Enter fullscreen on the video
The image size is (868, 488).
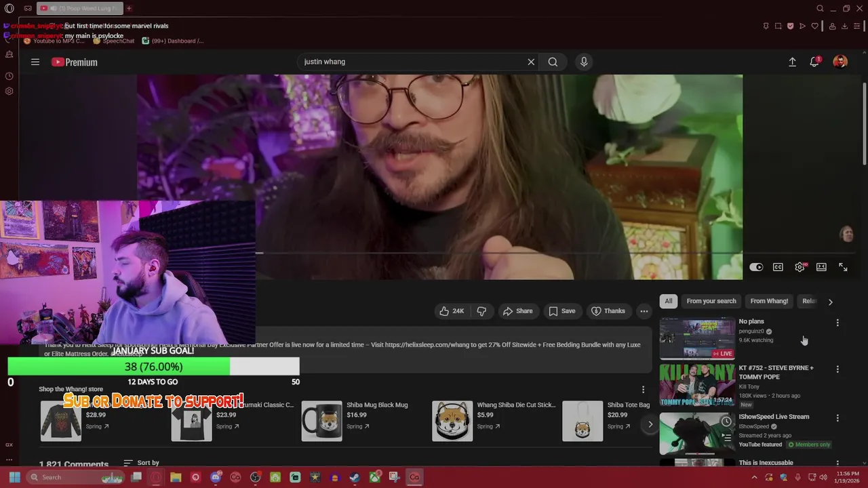[x=843, y=267]
